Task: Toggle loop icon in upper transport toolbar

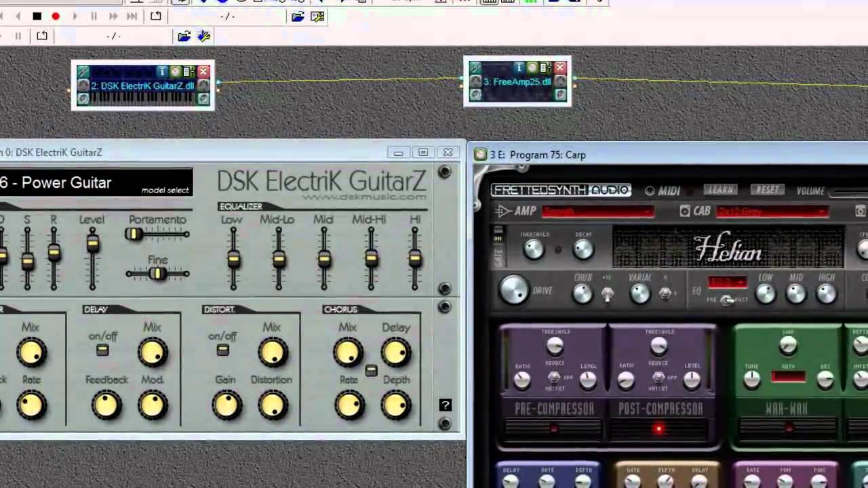Action: pos(156,16)
